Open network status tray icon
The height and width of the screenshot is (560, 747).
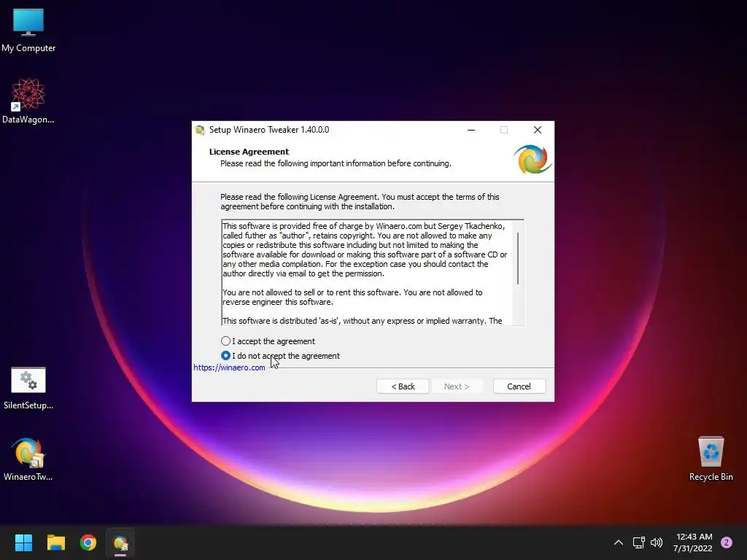click(x=638, y=542)
